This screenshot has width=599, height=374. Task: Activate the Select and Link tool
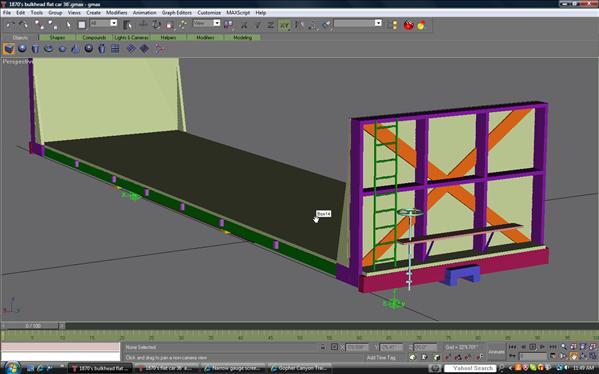[x=38, y=25]
